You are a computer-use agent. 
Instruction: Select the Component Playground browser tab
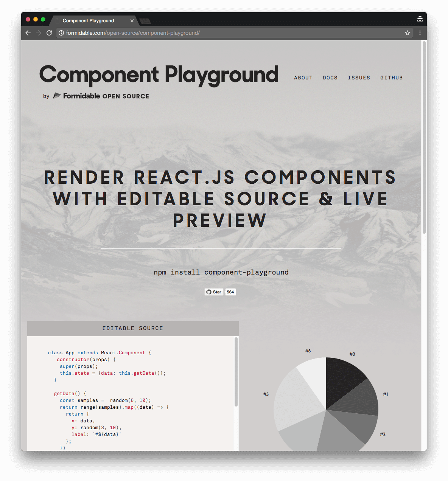(x=93, y=21)
